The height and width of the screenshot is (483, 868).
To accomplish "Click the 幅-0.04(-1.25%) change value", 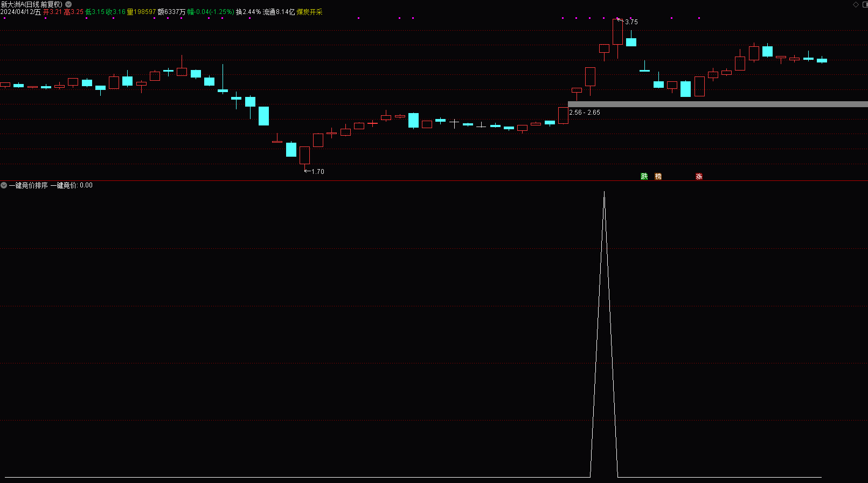I will [x=211, y=12].
